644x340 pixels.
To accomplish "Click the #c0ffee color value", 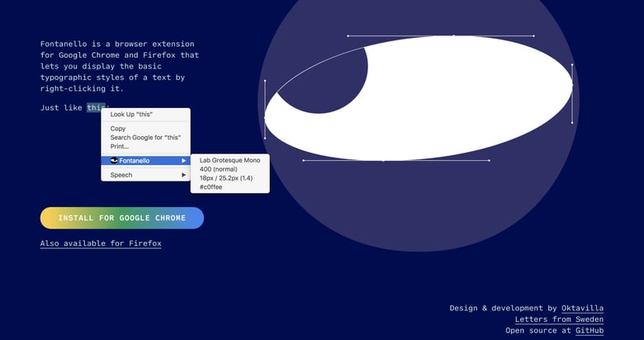I will [x=211, y=187].
